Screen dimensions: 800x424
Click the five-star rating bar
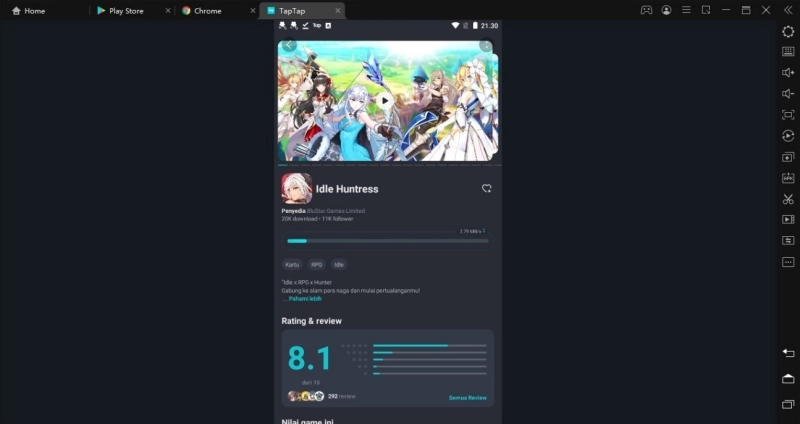tap(430, 345)
